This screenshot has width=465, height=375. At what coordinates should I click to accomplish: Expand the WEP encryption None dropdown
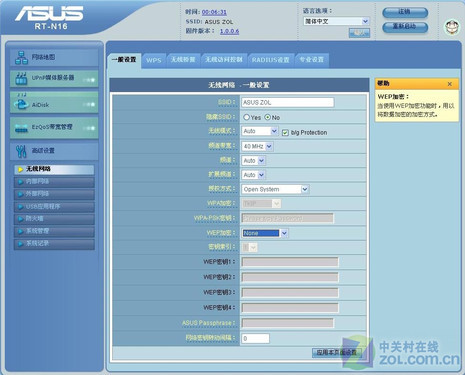[265, 233]
